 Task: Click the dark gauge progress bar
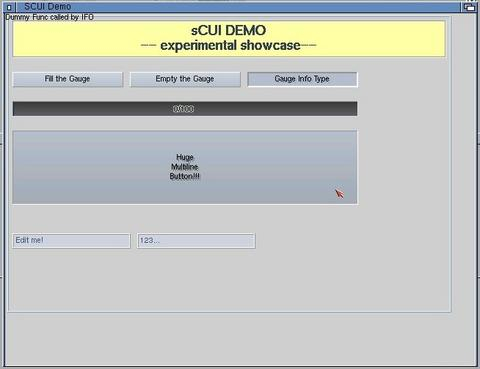coord(185,109)
